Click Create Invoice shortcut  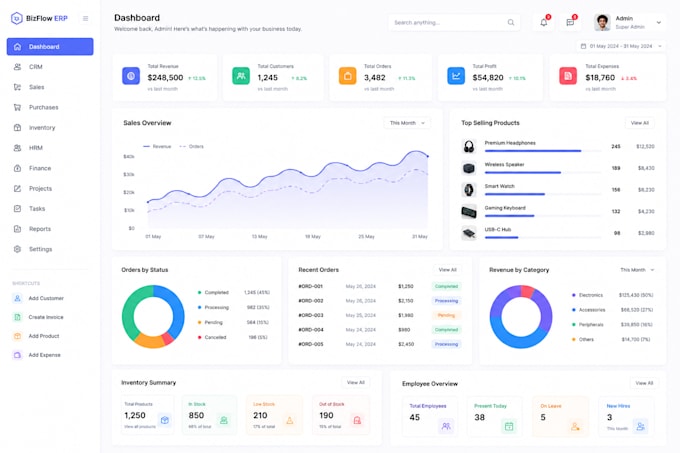coord(38,317)
